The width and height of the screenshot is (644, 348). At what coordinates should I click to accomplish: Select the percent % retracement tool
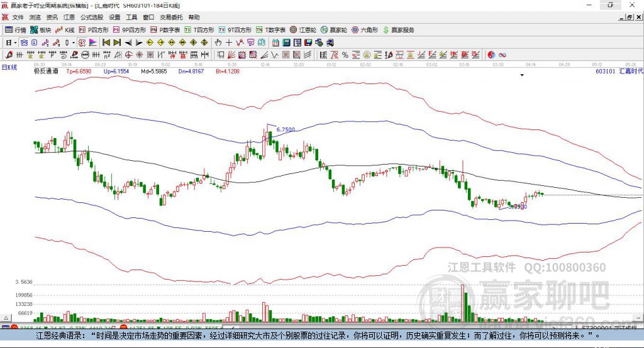coord(345,55)
